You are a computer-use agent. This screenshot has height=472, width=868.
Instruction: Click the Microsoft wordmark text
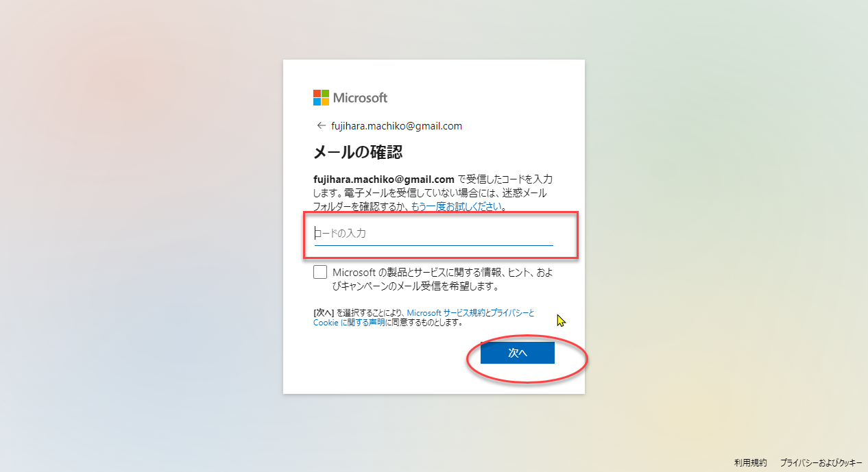pyautogui.click(x=360, y=98)
